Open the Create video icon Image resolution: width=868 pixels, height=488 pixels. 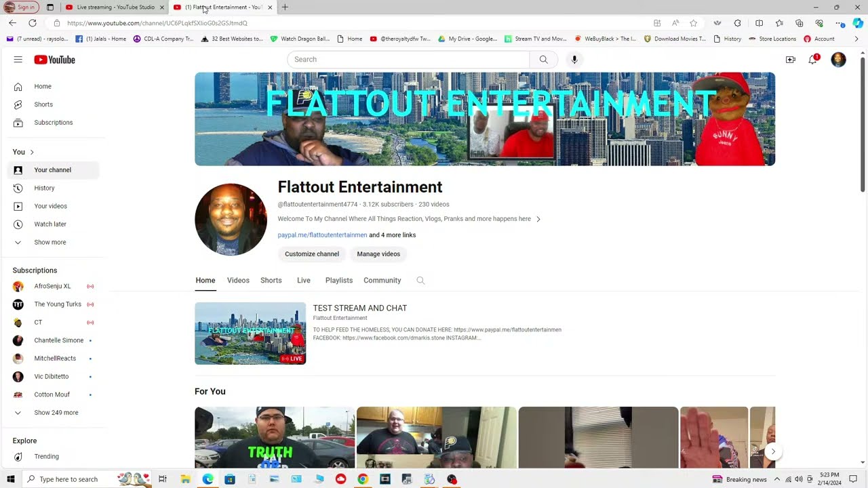tap(791, 60)
